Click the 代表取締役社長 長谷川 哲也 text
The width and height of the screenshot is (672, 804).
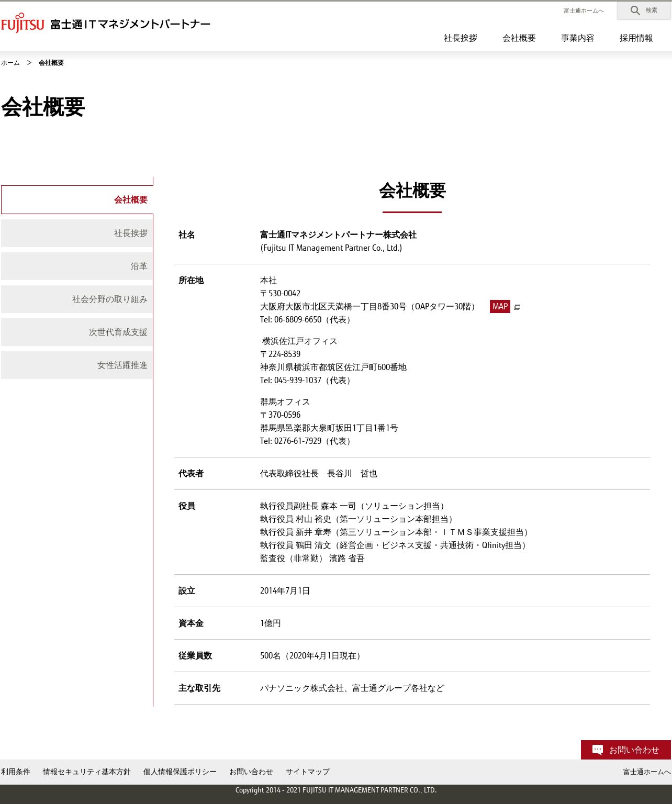pyautogui.click(x=319, y=474)
